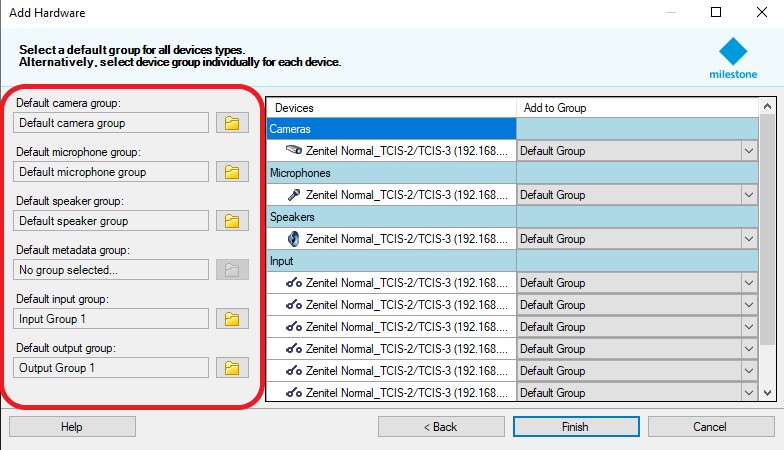Expand the speaker device's group dropdown
The height and width of the screenshot is (450, 784).
748,238
